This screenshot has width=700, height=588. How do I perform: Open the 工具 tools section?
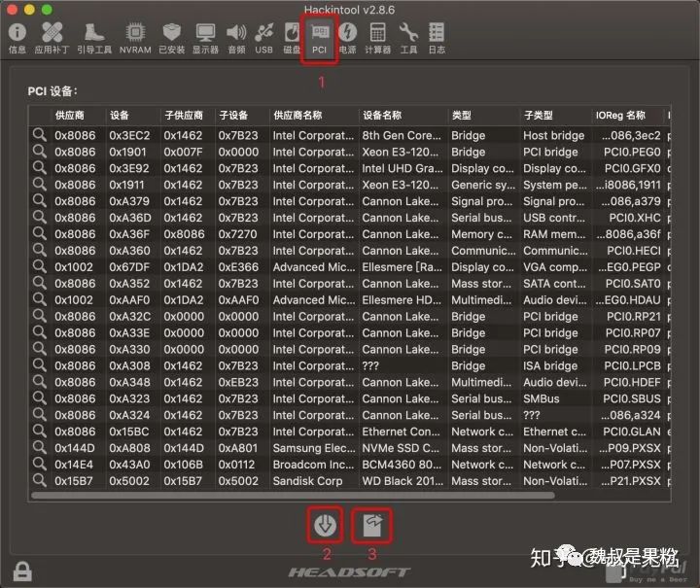pyautogui.click(x=408, y=38)
